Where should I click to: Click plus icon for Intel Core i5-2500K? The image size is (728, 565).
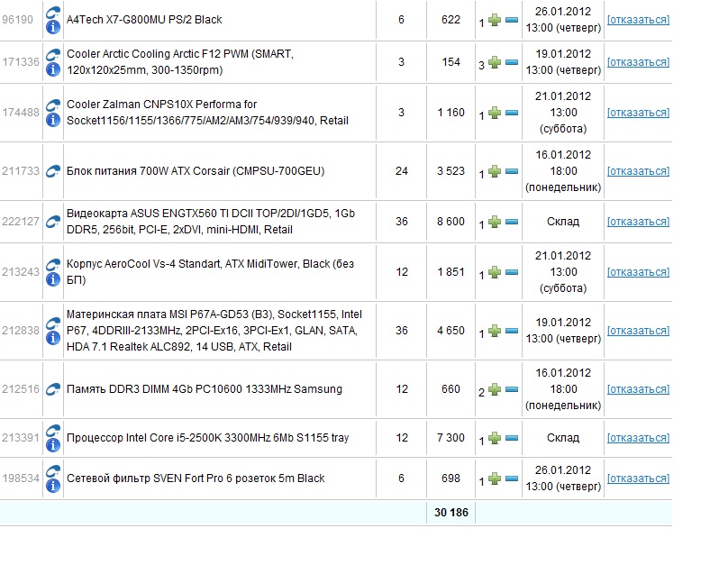[x=495, y=438]
